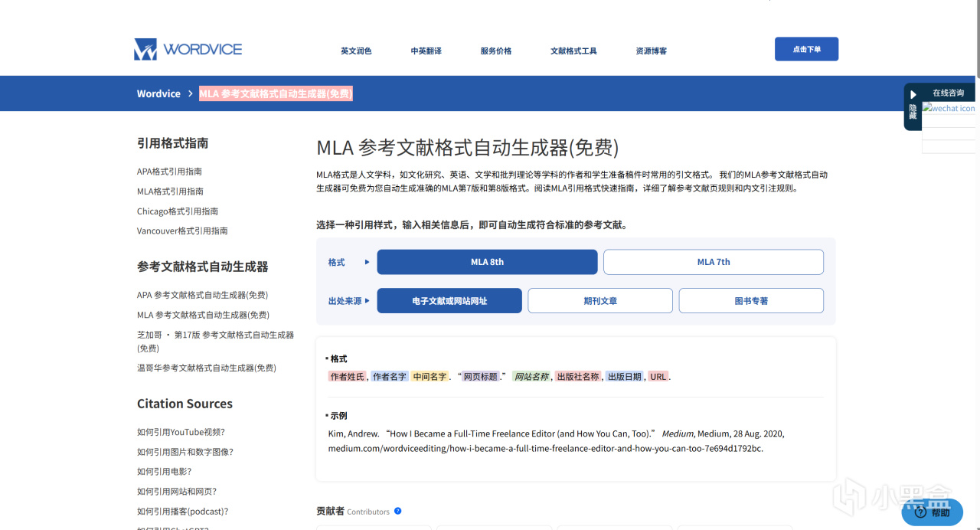The height and width of the screenshot is (530, 980).
Task: Click the URL format tag
Action: (x=658, y=377)
